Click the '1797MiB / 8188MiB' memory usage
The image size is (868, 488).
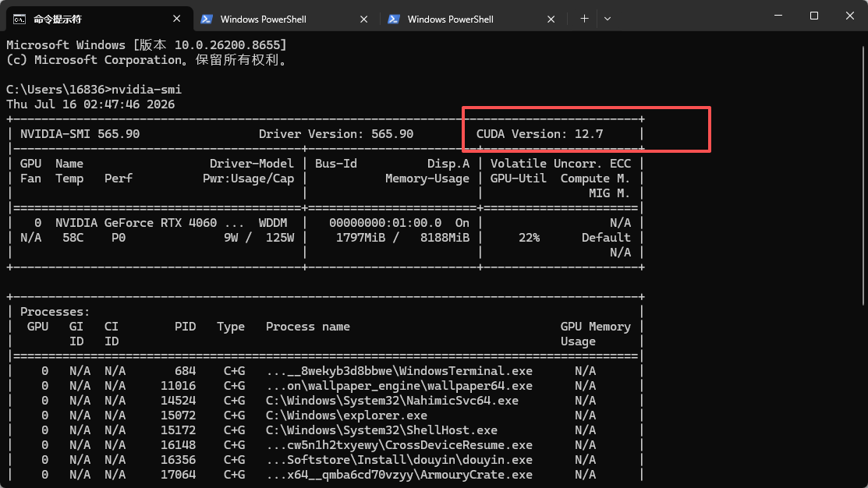(402, 238)
